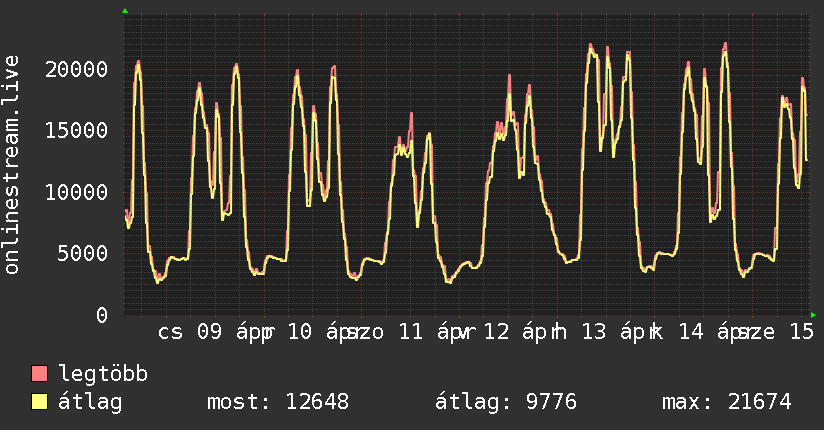824x430 pixels.
Task: Click the 'most: 12648' value
Action: [x=278, y=402]
